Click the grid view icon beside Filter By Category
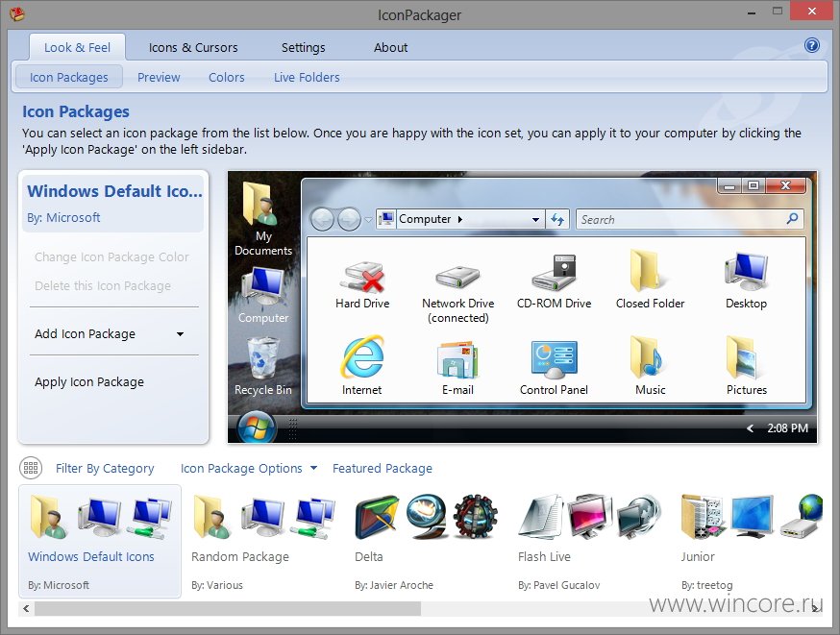 click(x=31, y=468)
